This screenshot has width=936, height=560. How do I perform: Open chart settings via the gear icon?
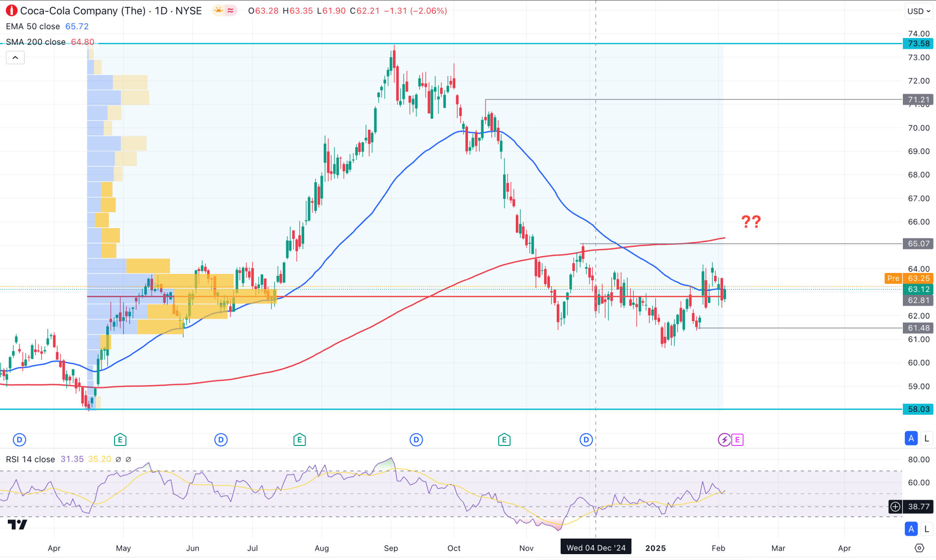click(x=919, y=548)
